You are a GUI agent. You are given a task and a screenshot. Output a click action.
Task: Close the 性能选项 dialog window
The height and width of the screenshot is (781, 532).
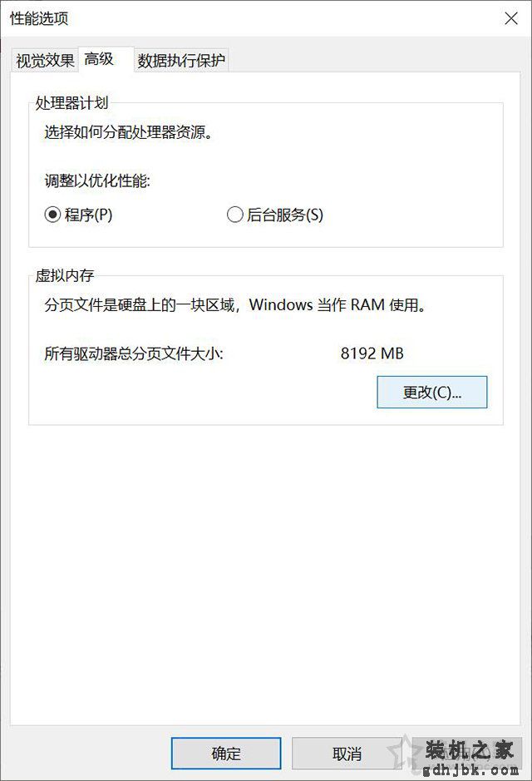pyautogui.click(x=511, y=19)
